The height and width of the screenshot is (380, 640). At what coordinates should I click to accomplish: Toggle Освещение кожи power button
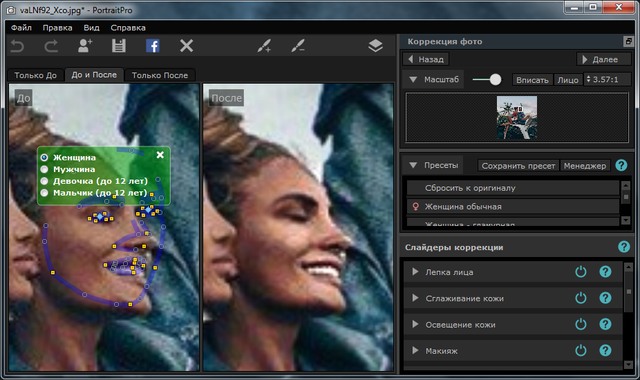(x=580, y=324)
